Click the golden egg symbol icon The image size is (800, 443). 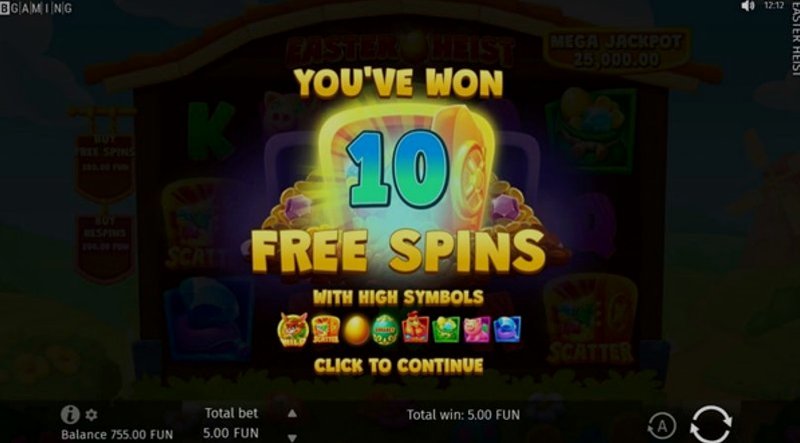pos(356,330)
